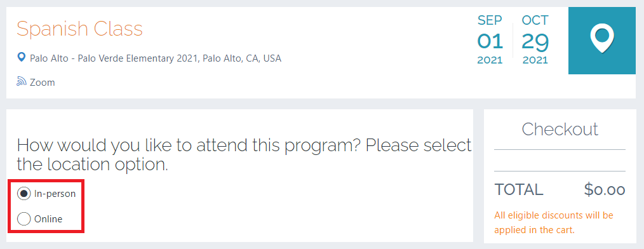Screen dimensions: 644x249
Task: Click the In-person option label text
Action: point(55,194)
